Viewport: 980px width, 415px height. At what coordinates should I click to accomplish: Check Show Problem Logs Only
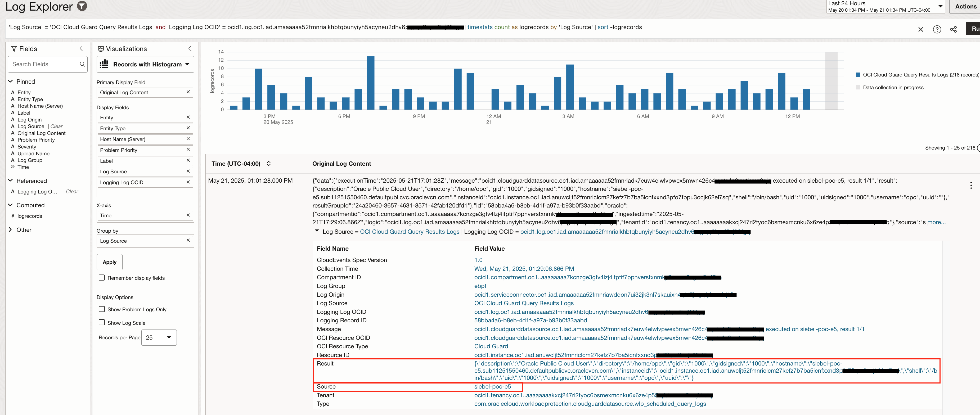102,309
